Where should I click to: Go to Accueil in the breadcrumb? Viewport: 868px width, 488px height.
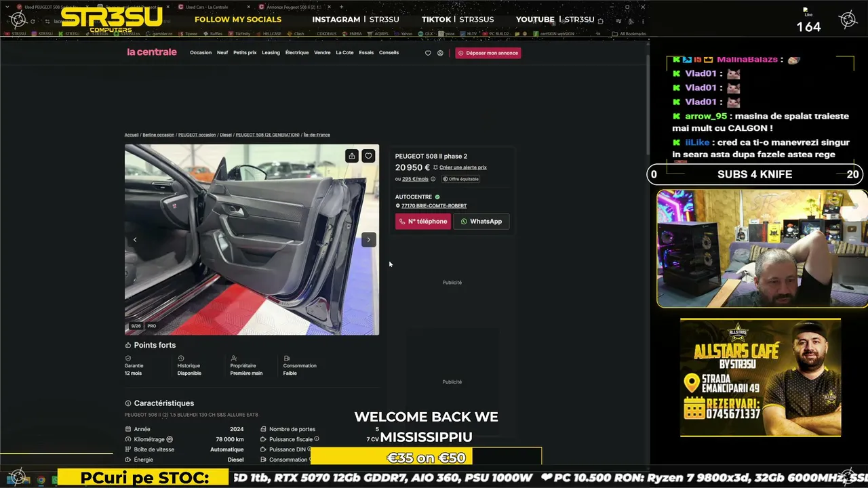pyautogui.click(x=132, y=135)
